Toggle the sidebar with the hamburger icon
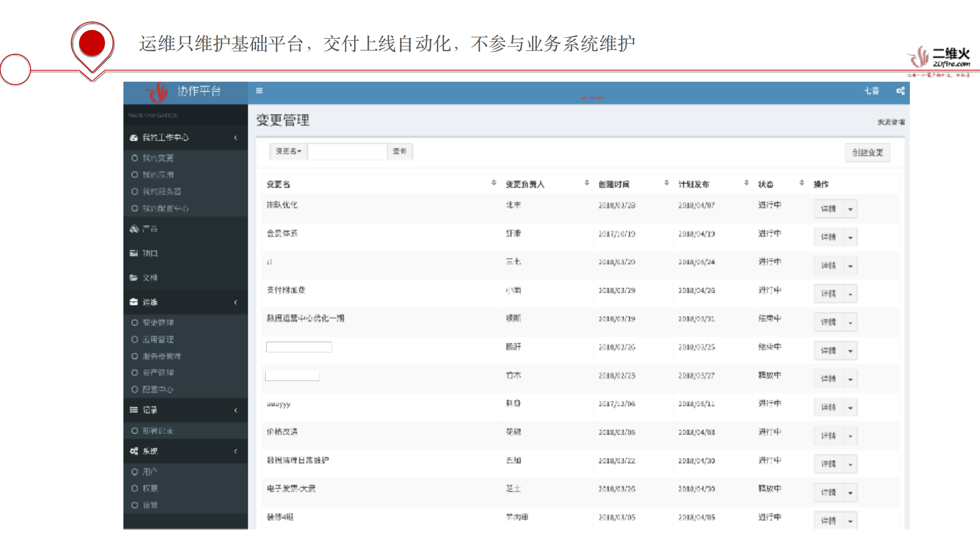 pos(259,91)
